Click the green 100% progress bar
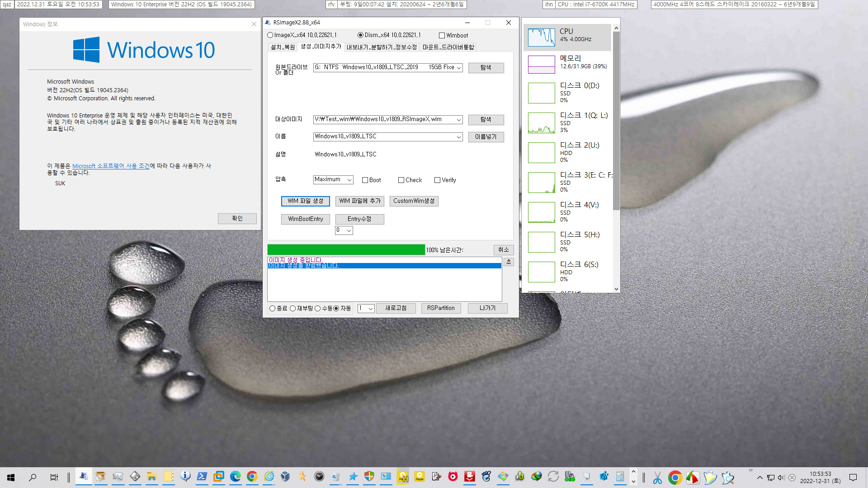 point(346,250)
